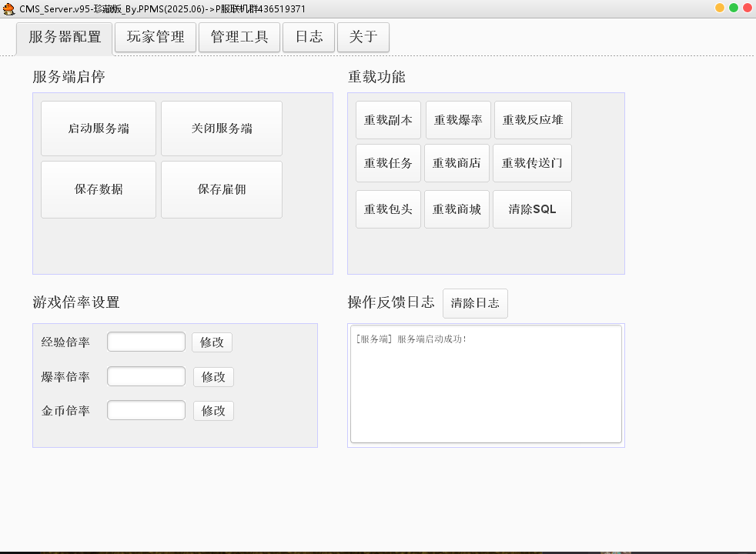Viewport: 756px width, 554px height.
Task: Click the 服务端启停 section heading
Action: tap(69, 77)
